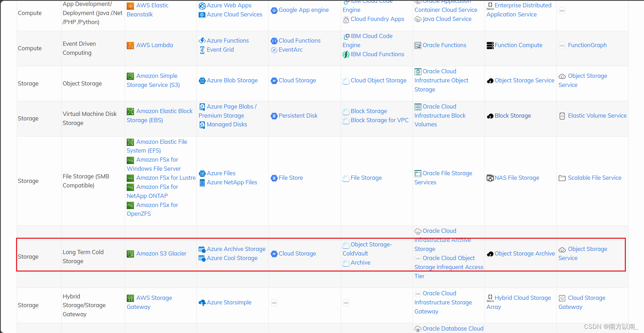Click the Function Compute icon
Screen dimensions: 644x333
pos(490,45)
